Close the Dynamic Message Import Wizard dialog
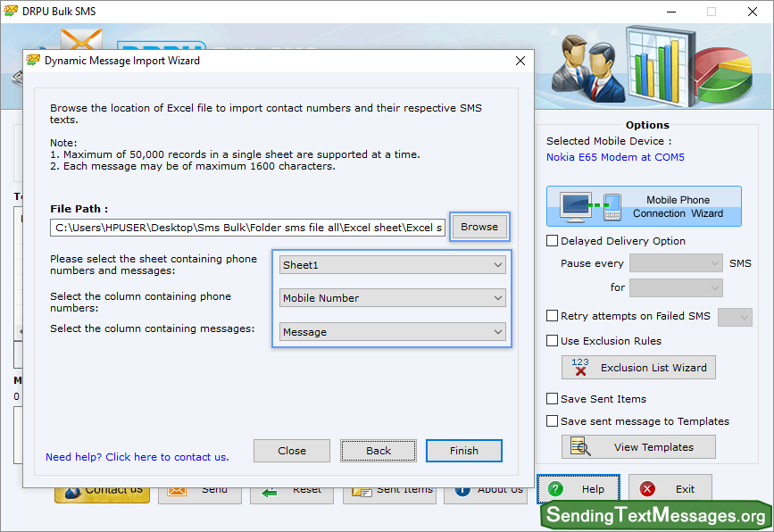Image resolution: width=774 pixels, height=532 pixels. 520,61
